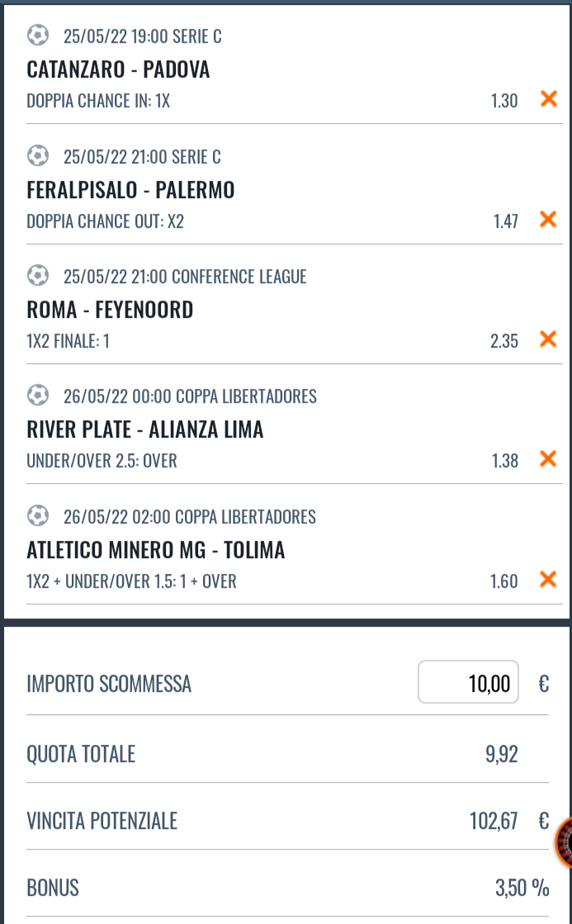Screen dimensions: 572x924
Task: Delete the Roma - Feyenoord bet
Action: coord(547,339)
